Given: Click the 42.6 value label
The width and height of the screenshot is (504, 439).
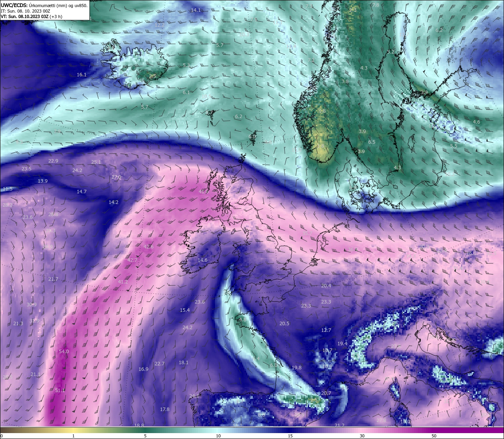Looking at the screenshot, I should [x=148, y=247].
